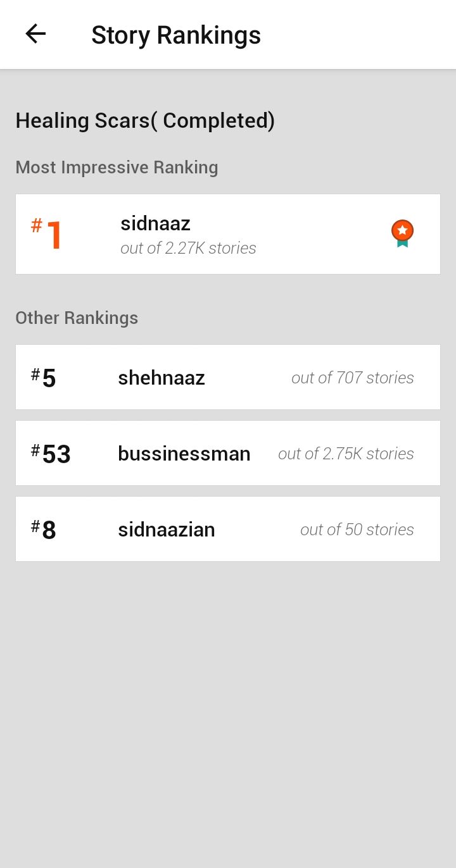
Task: Open the sidnaaz tag ranking
Action: pyautogui.click(x=155, y=223)
